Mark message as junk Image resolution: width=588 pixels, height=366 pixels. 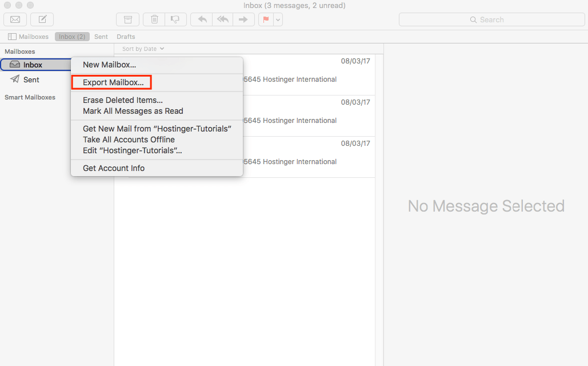pos(175,19)
